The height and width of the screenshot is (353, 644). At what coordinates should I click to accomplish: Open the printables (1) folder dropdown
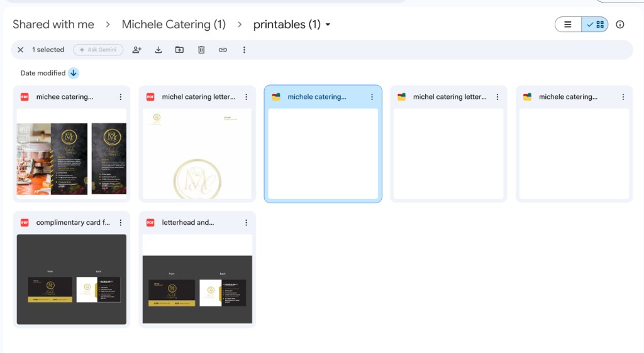point(292,25)
